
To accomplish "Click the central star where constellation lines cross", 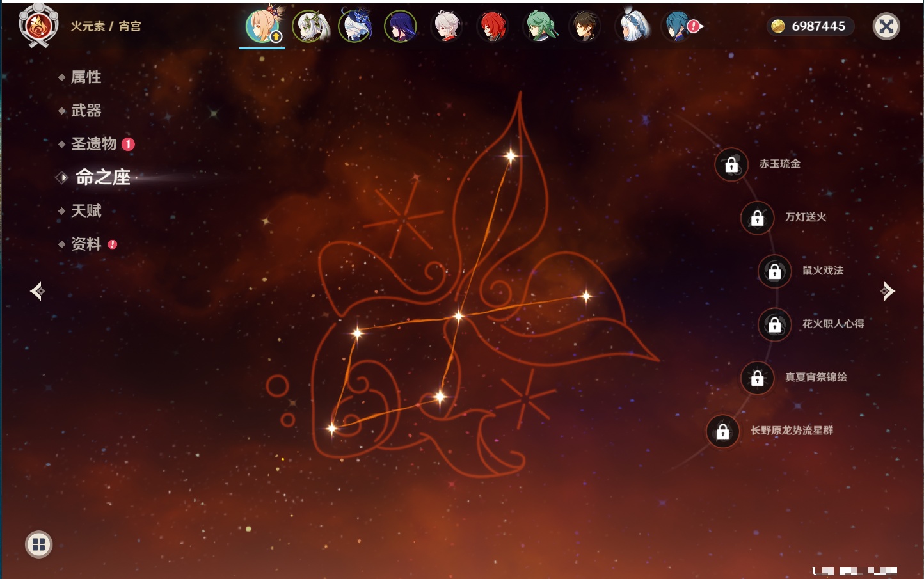I will coord(458,315).
